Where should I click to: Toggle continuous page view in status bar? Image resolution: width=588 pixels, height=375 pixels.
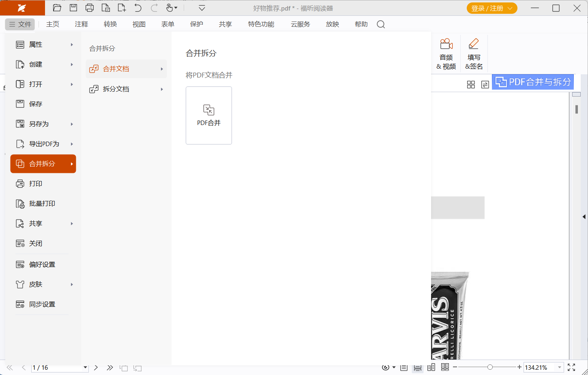417,367
